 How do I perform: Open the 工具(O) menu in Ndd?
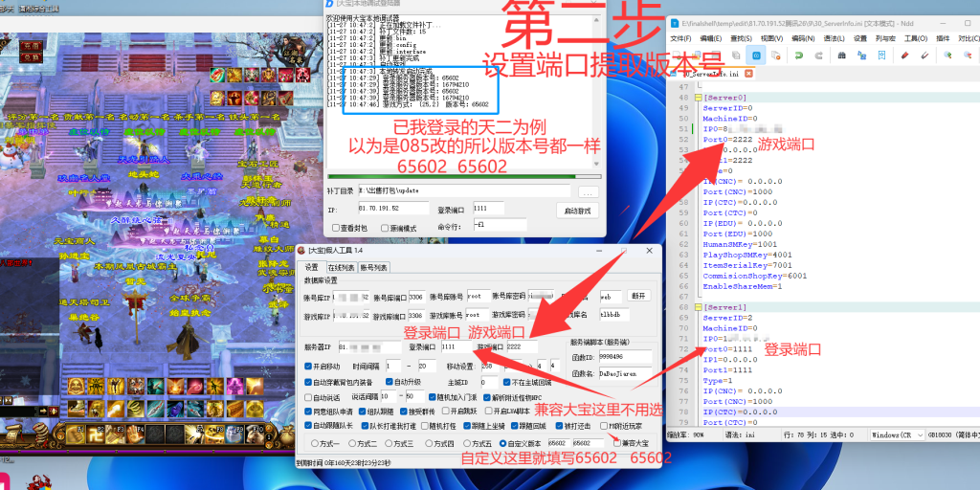click(x=916, y=38)
